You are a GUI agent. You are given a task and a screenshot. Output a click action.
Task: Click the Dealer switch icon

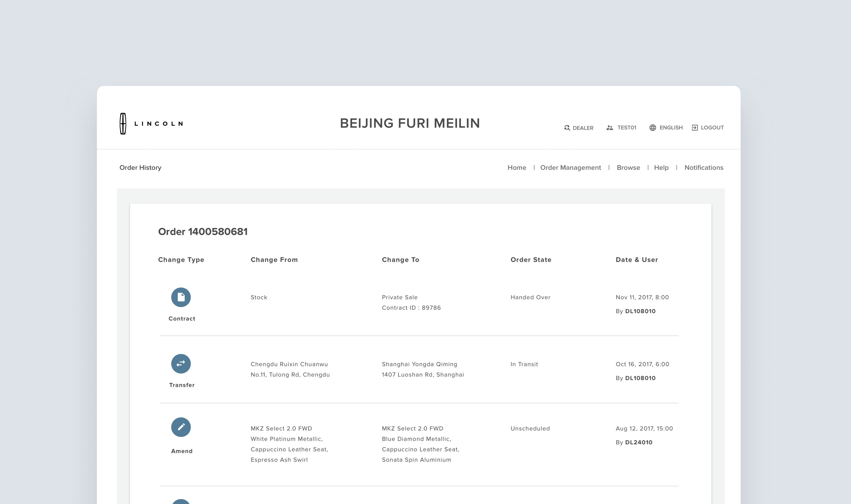point(567,128)
